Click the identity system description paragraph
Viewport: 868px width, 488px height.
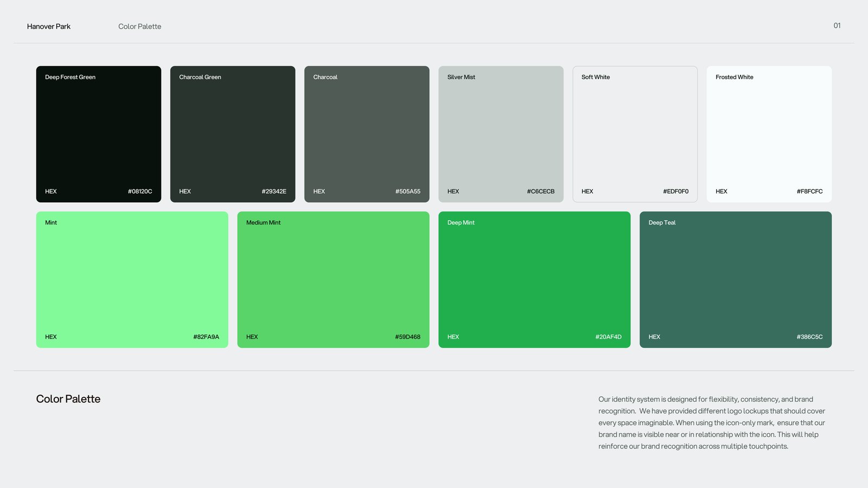point(712,423)
